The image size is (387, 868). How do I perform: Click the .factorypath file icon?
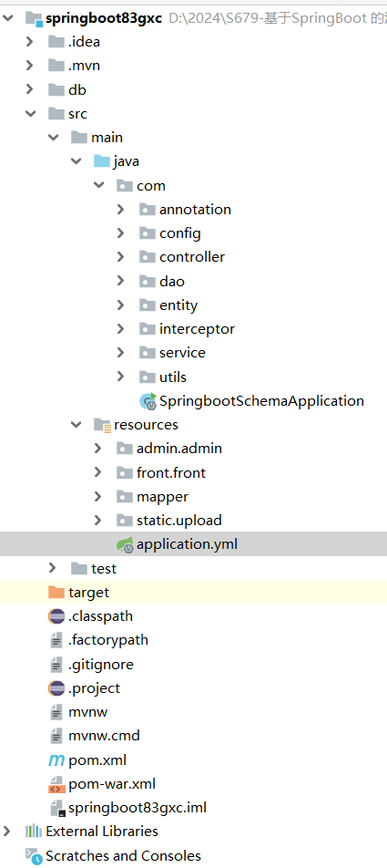pos(56,640)
